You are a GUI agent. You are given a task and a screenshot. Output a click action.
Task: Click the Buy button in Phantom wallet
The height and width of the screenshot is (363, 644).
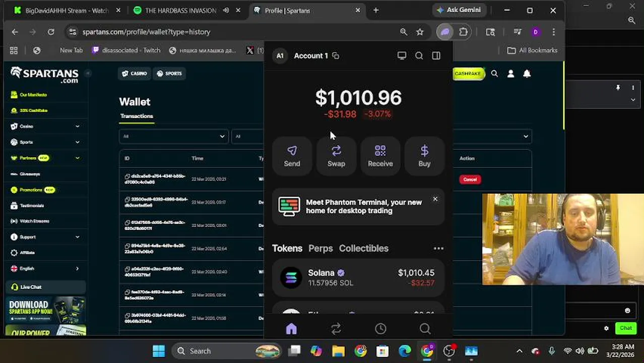424,156
